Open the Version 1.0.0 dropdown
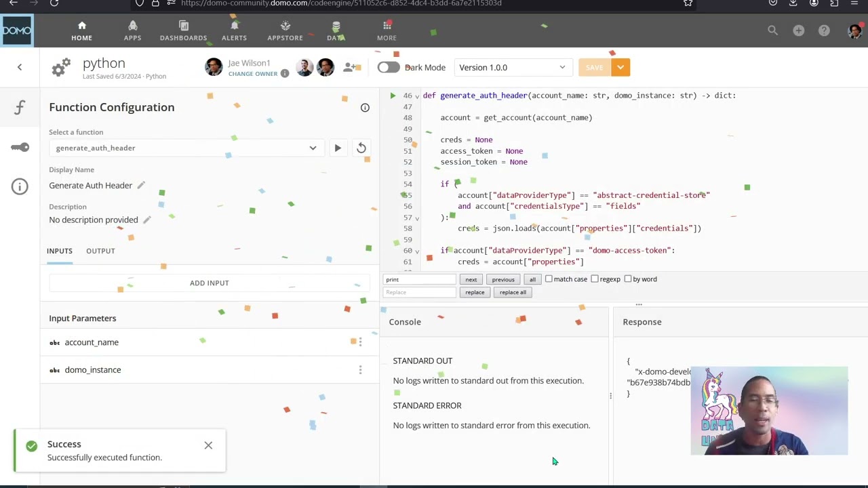The image size is (868, 488). [x=512, y=67]
